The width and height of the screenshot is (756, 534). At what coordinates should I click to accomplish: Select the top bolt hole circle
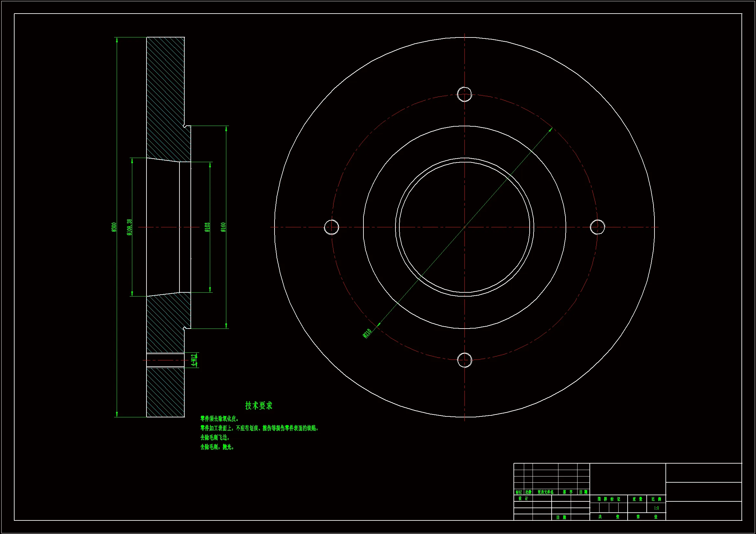pos(464,94)
